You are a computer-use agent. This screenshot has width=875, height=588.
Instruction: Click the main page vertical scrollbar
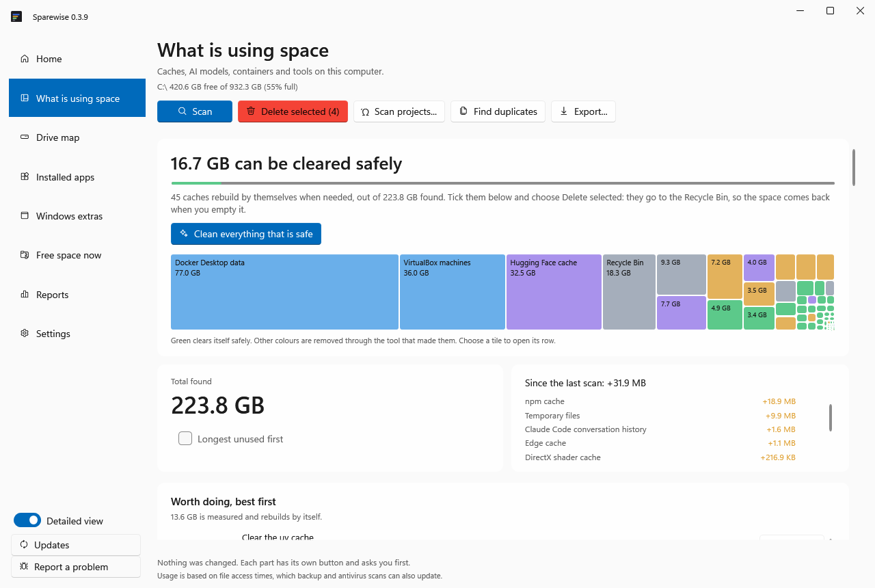click(853, 167)
